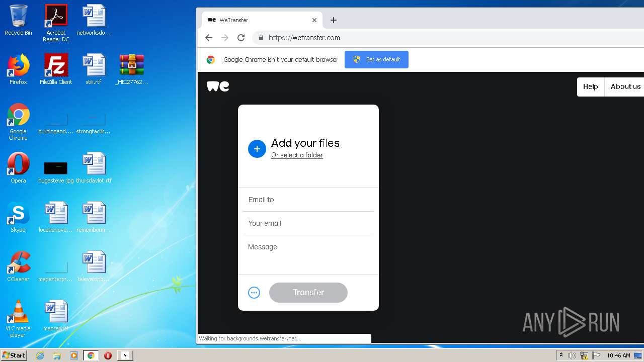Screen dimensions: 644x362
Task: Click Or select a folder link
Action: click(297, 155)
